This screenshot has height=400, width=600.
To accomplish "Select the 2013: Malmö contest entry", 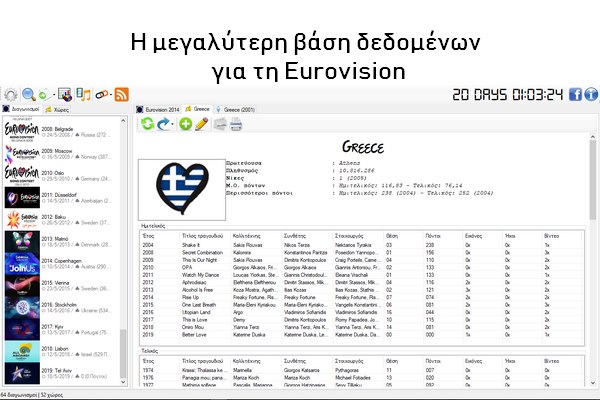I will pos(61,242).
